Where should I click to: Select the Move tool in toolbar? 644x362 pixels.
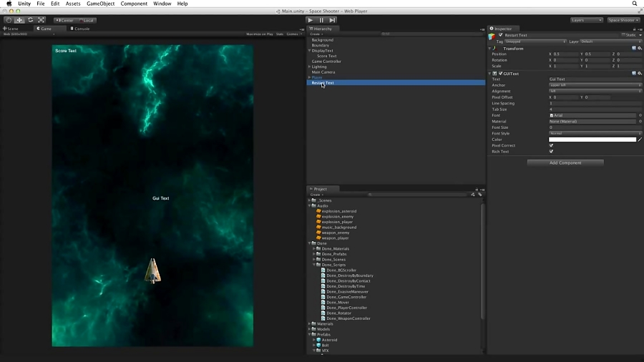point(19,20)
